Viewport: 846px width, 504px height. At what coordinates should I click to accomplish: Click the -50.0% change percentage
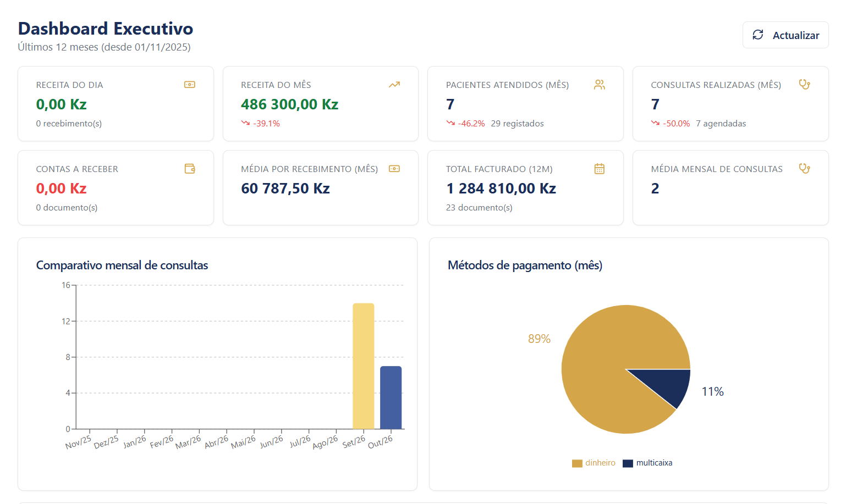(x=677, y=124)
